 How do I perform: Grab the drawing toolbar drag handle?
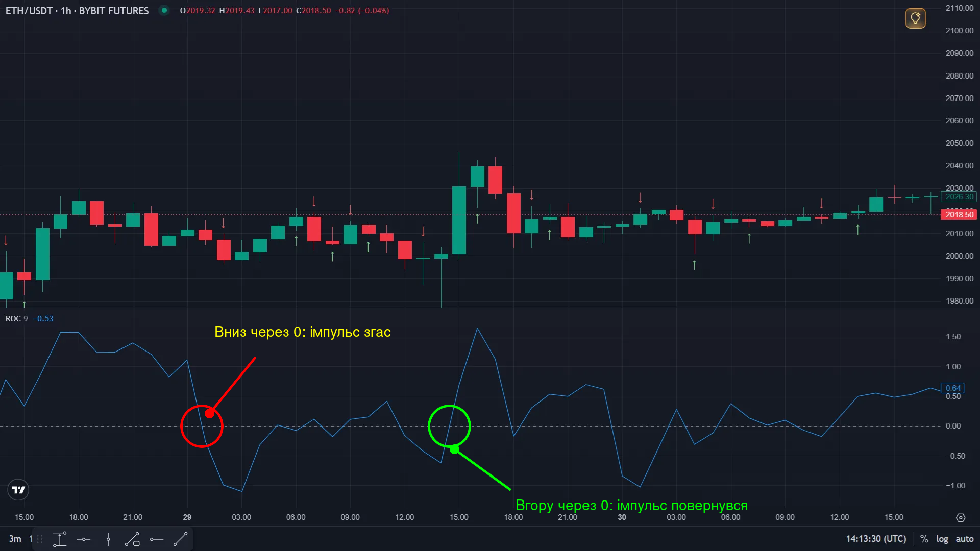(x=40, y=539)
